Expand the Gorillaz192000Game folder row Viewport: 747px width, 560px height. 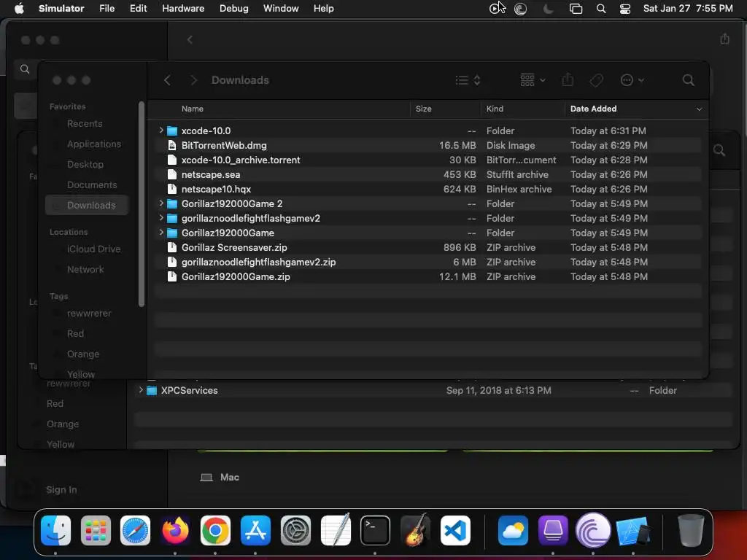coord(161,233)
